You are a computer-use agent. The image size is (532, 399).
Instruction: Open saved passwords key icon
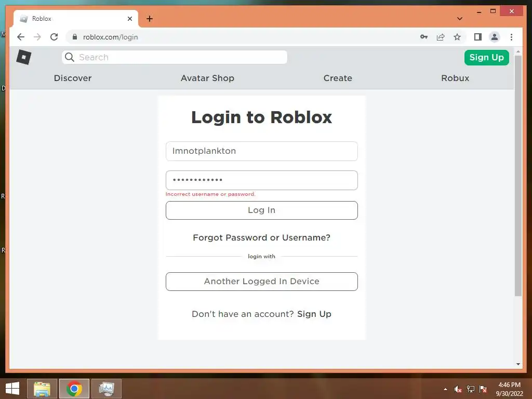[x=424, y=37]
